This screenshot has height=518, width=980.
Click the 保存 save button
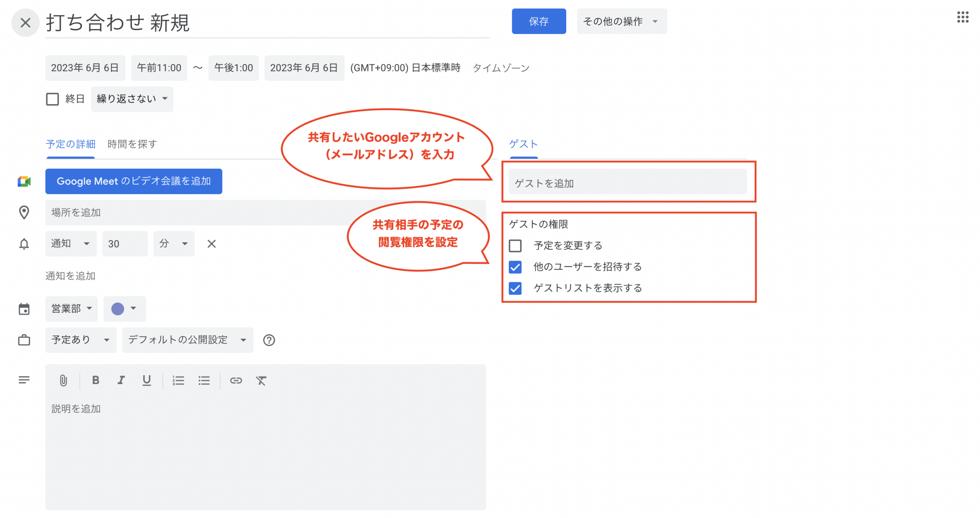[x=538, y=21]
